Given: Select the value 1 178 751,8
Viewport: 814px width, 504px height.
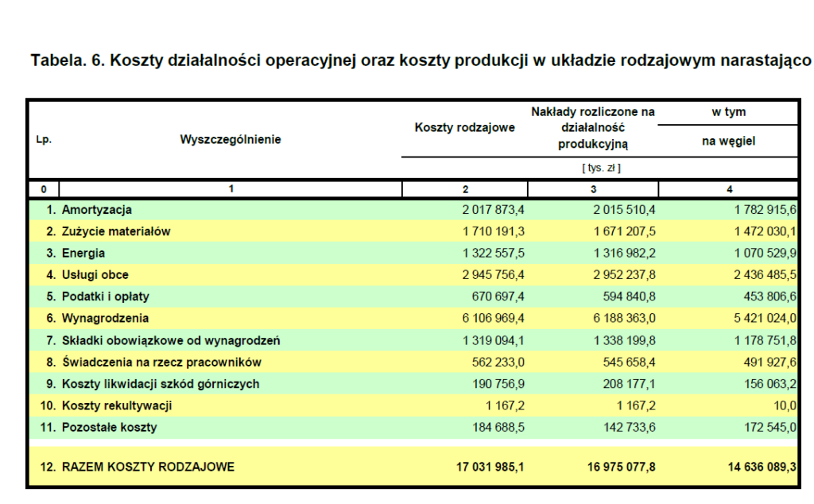Looking at the screenshot, I should [766, 340].
